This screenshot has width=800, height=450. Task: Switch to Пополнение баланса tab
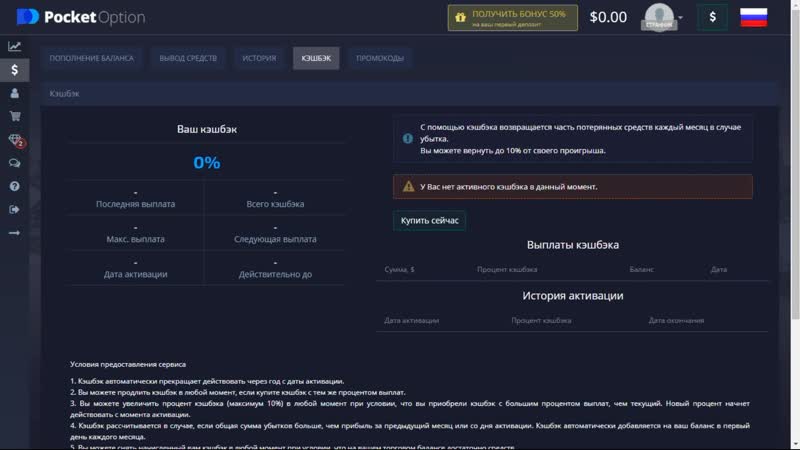click(91, 58)
